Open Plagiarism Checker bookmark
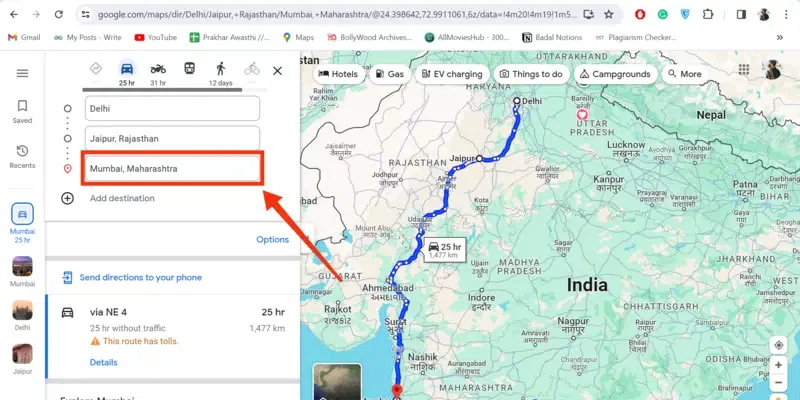This screenshot has width=800, height=400. click(636, 37)
